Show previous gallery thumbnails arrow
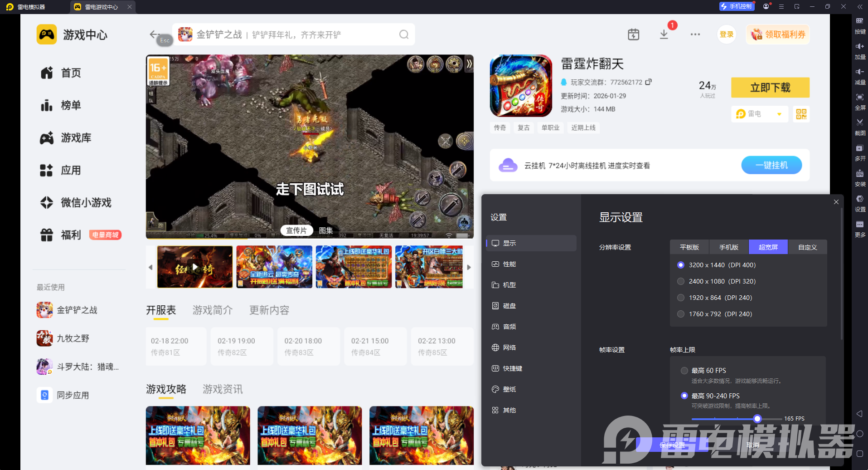The width and height of the screenshot is (868, 470). [150, 267]
